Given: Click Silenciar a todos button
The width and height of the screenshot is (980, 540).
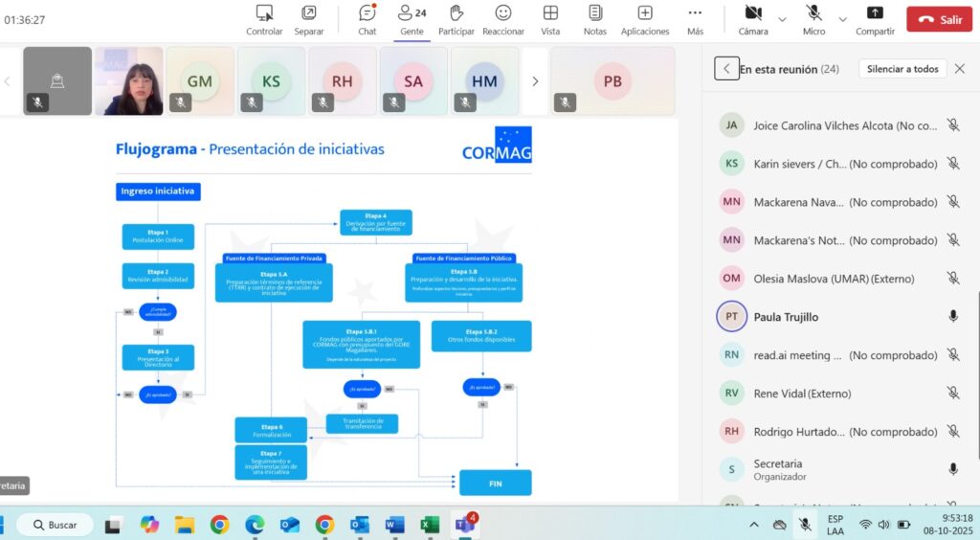Looking at the screenshot, I should tap(902, 69).
